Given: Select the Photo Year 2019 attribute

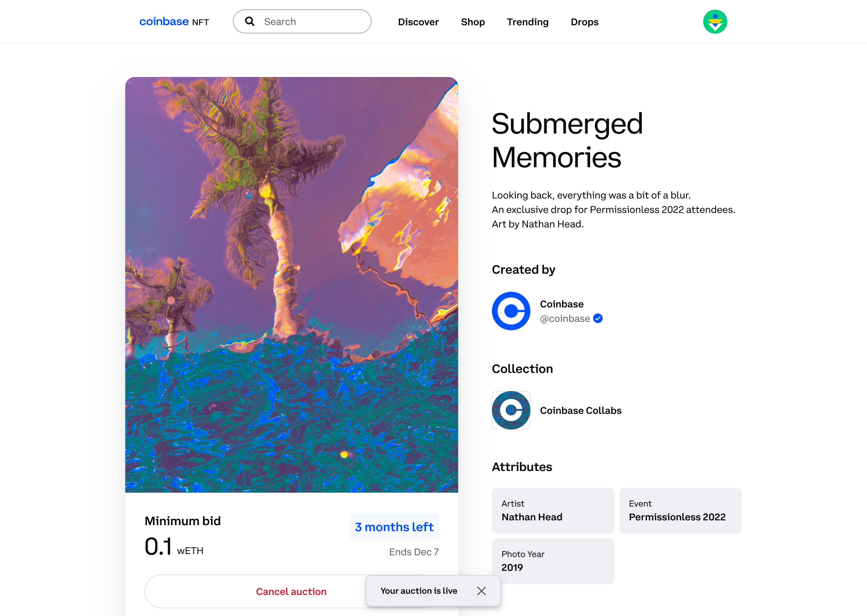Looking at the screenshot, I should click(x=553, y=561).
